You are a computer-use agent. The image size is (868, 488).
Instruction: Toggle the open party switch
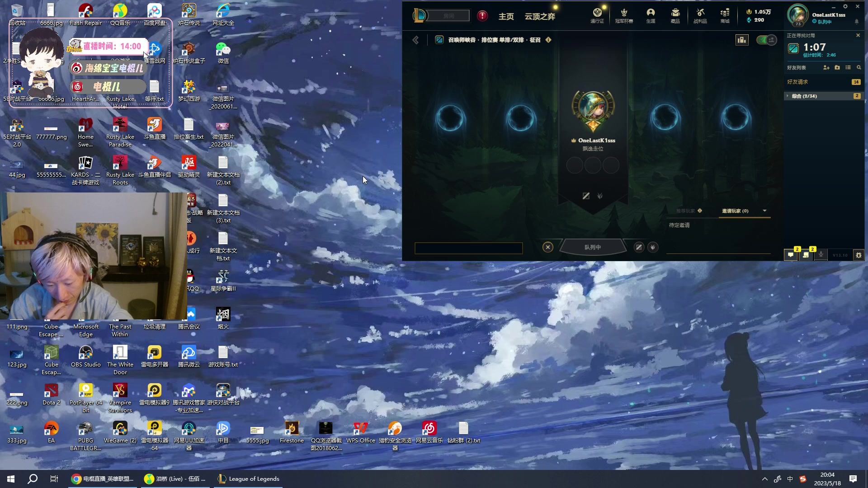[766, 40]
